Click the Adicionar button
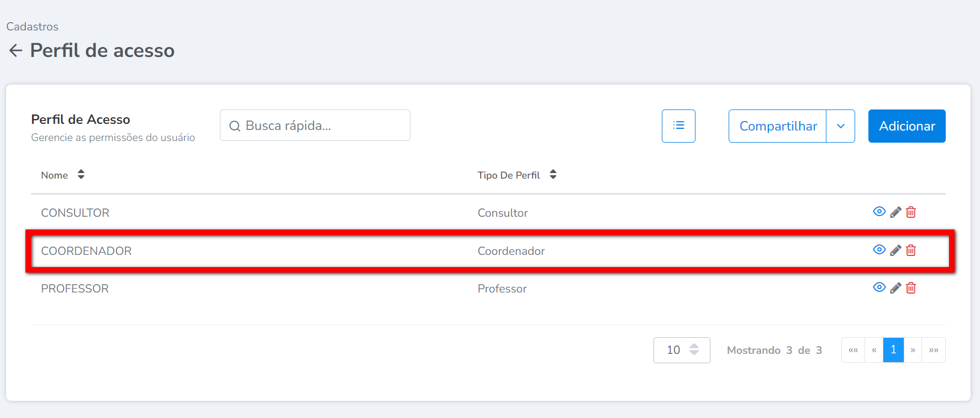The width and height of the screenshot is (980, 418). 907,126
